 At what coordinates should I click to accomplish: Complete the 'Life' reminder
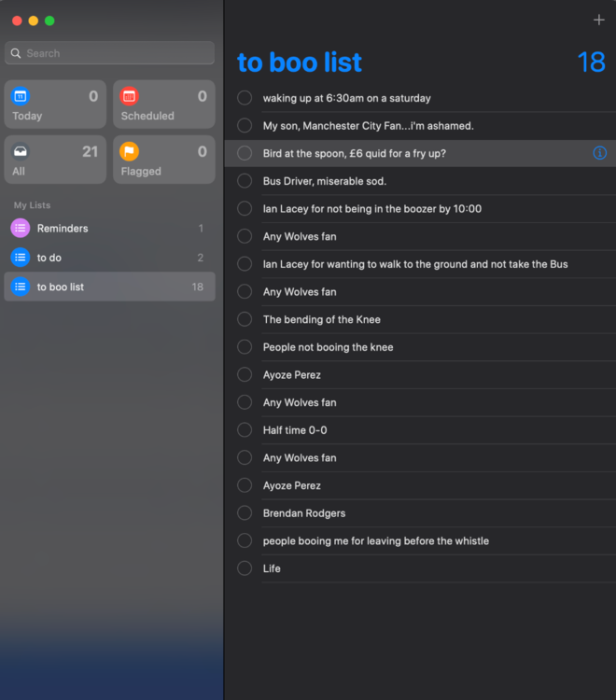click(245, 568)
